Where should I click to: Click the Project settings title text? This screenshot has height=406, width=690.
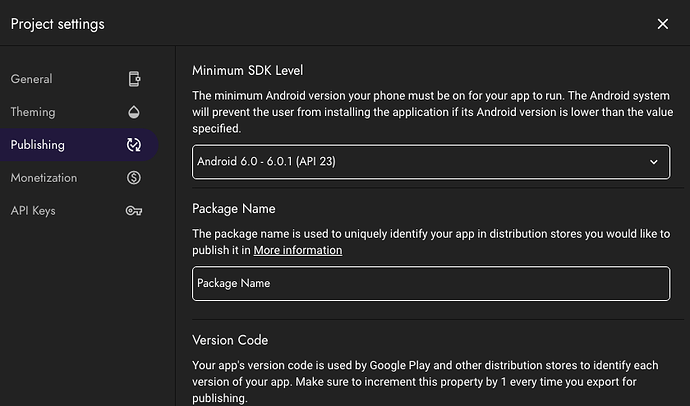click(x=57, y=24)
